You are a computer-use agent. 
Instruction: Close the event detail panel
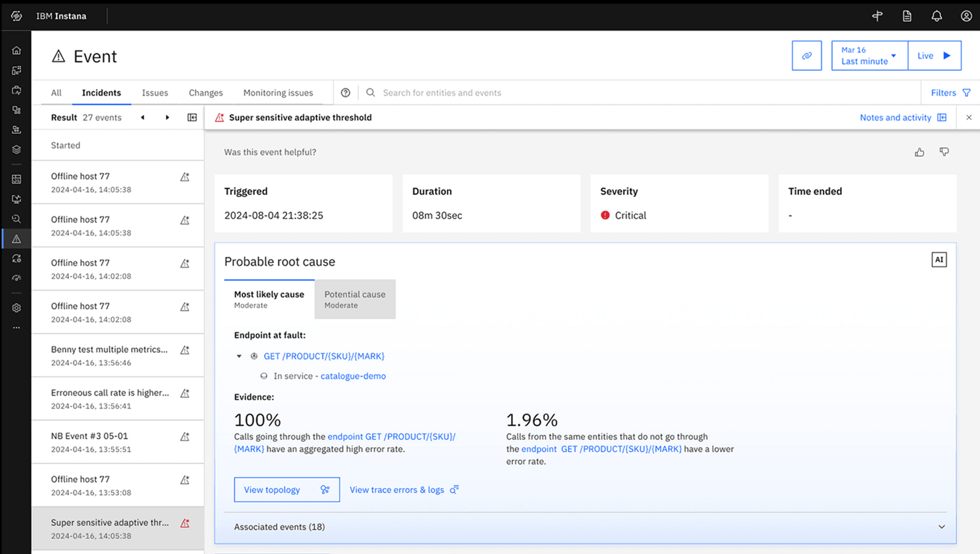[x=968, y=117]
